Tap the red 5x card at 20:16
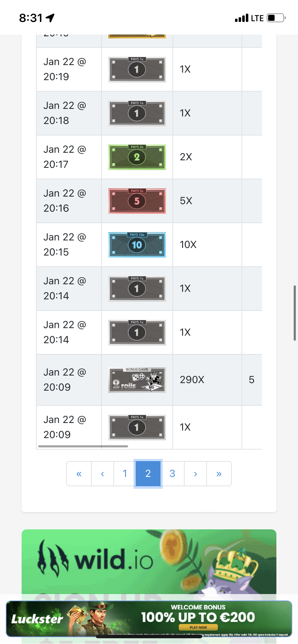This screenshot has height=644, width=298. tap(137, 201)
